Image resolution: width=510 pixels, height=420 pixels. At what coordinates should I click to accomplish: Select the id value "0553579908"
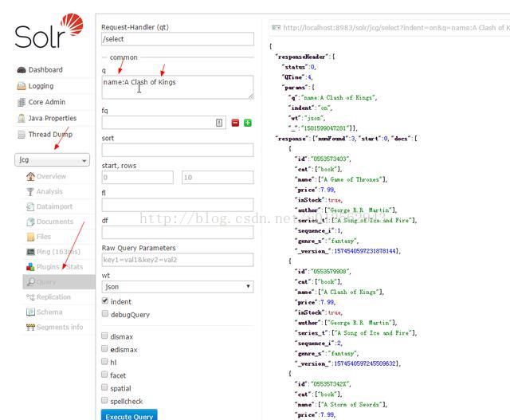pos(329,272)
